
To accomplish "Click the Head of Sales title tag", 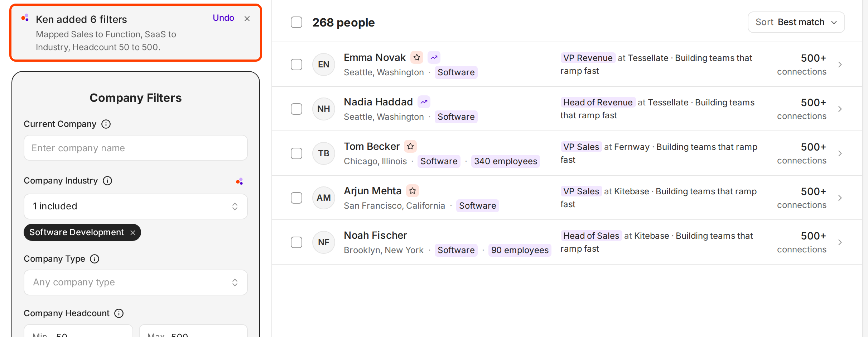I will point(591,236).
